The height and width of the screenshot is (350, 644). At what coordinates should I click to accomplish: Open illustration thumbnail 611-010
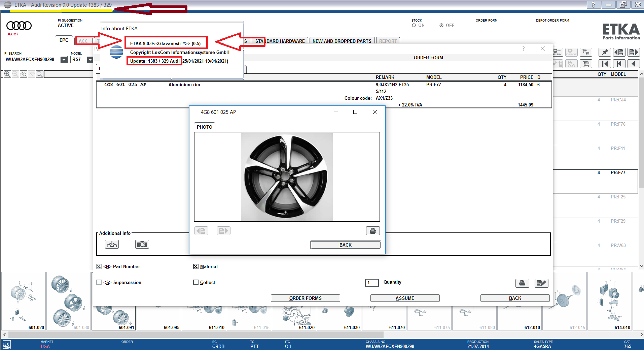[x=204, y=318]
